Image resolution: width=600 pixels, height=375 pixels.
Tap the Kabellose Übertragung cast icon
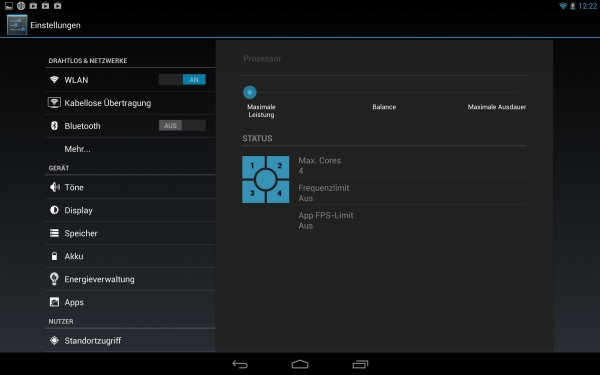[x=54, y=103]
